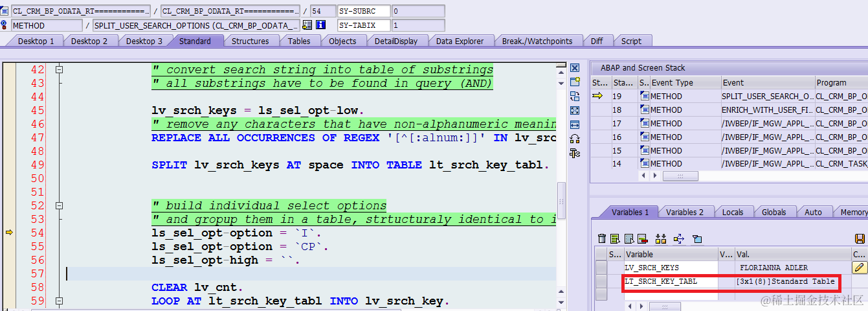The image size is (868, 311).
Task: Click SPLIT_USER_SEARCH_O... event in stack
Action: click(x=768, y=96)
